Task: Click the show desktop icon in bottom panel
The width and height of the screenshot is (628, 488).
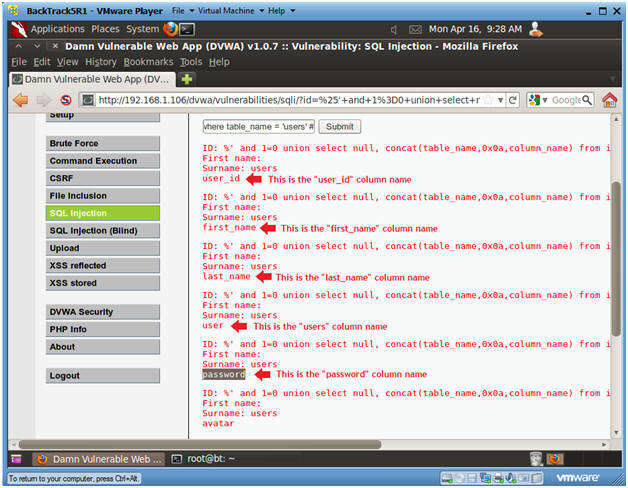Action: pos(16,459)
